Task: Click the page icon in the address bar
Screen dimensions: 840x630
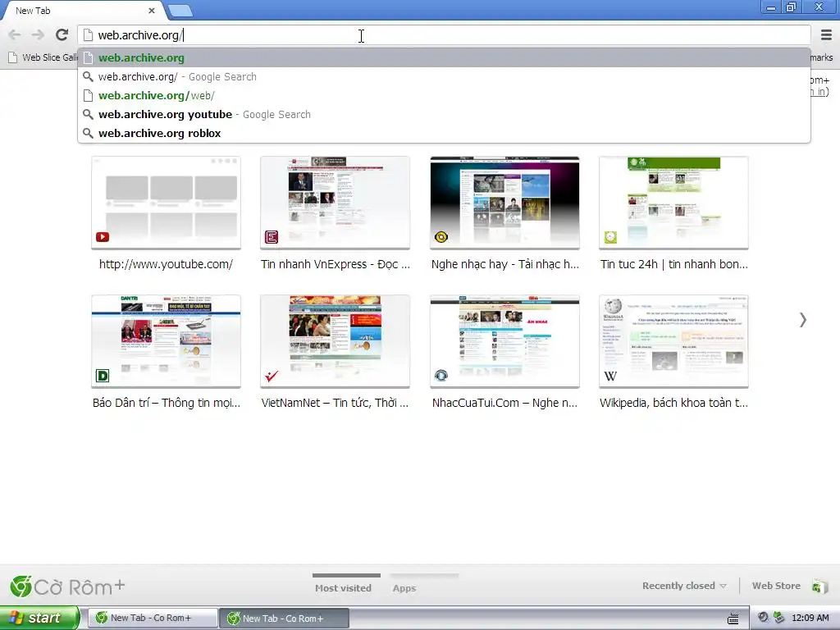Action: tap(89, 35)
